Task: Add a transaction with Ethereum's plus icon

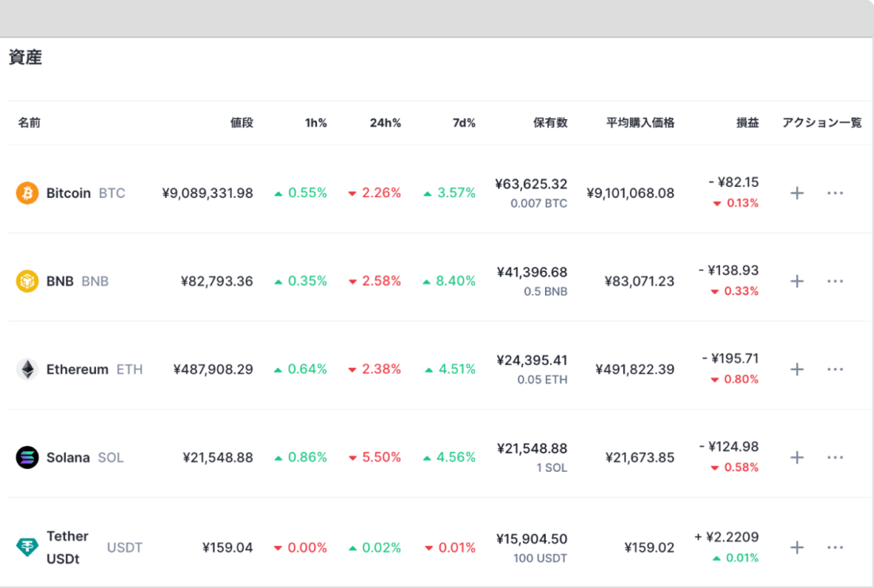Action: click(x=797, y=369)
